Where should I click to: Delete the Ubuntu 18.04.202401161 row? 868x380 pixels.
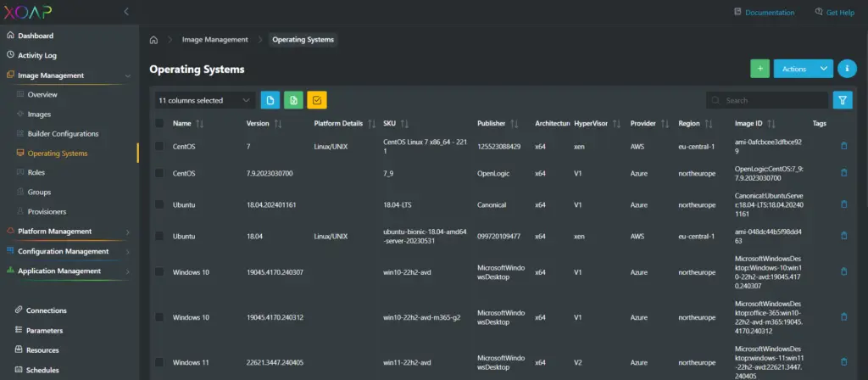point(843,204)
